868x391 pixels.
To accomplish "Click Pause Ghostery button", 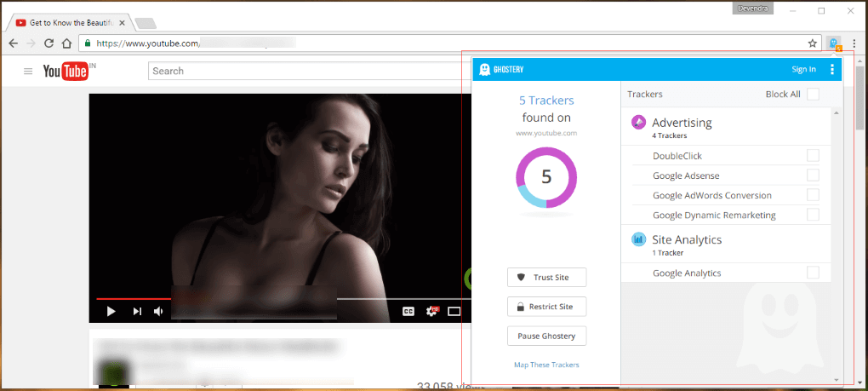I will tap(546, 336).
